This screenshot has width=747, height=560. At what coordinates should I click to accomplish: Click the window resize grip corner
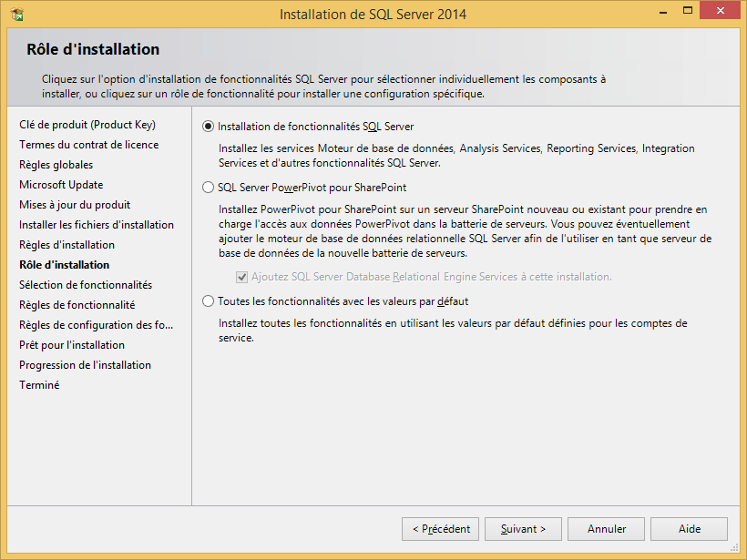click(x=734, y=547)
